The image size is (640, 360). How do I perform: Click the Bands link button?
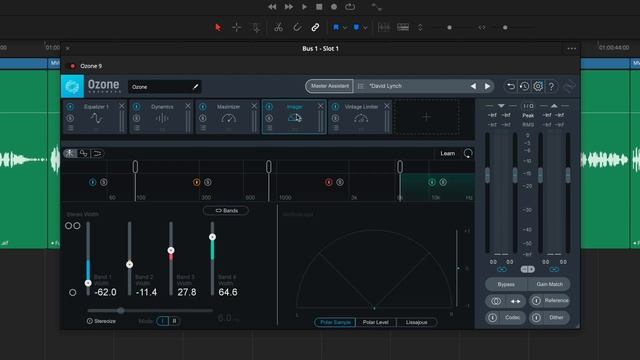(226, 211)
